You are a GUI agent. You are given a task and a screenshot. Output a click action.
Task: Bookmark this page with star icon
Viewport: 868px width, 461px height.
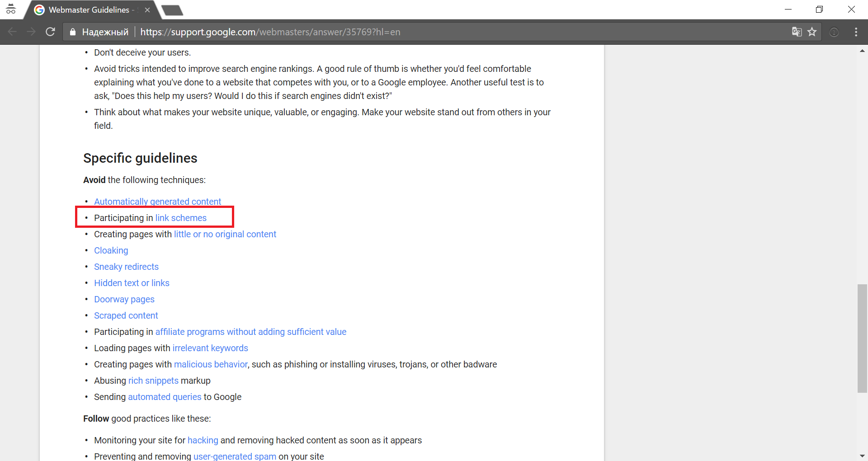[x=812, y=32]
